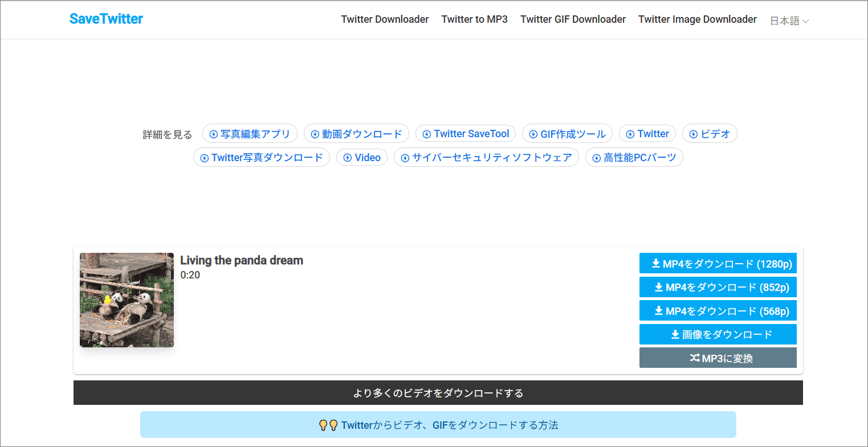Image resolution: width=868 pixels, height=447 pixels.
Task: Select Twitter Image Downloader in the navigation
Action: tap(697, 19)
